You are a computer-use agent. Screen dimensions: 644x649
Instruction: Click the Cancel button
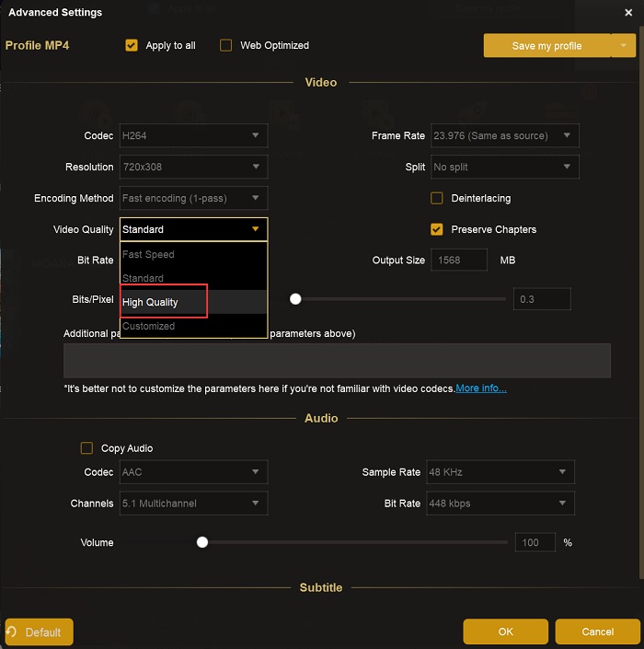click(598, 632)
